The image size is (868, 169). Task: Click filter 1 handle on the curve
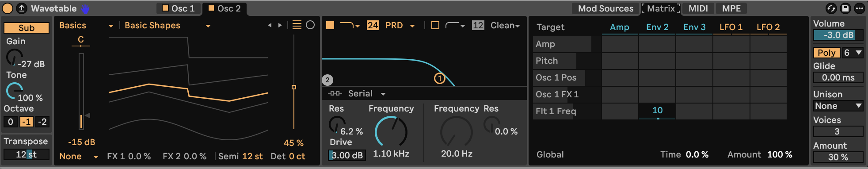(x=439, y=78)
